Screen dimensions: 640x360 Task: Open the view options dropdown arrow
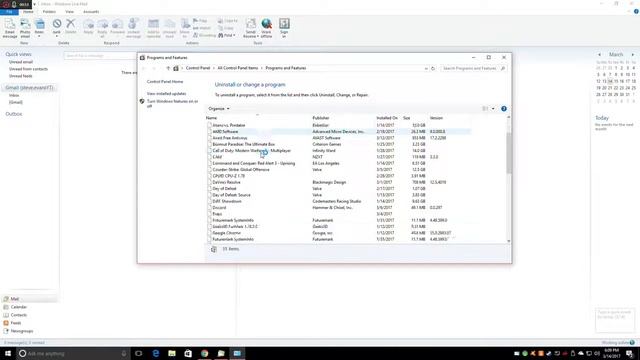[493, 109]
